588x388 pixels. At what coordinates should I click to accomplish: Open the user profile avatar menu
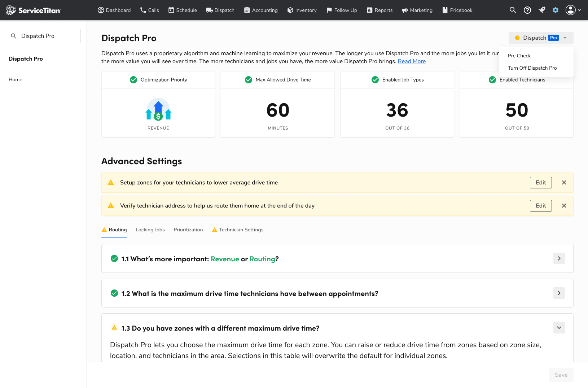tap(573, 10)
